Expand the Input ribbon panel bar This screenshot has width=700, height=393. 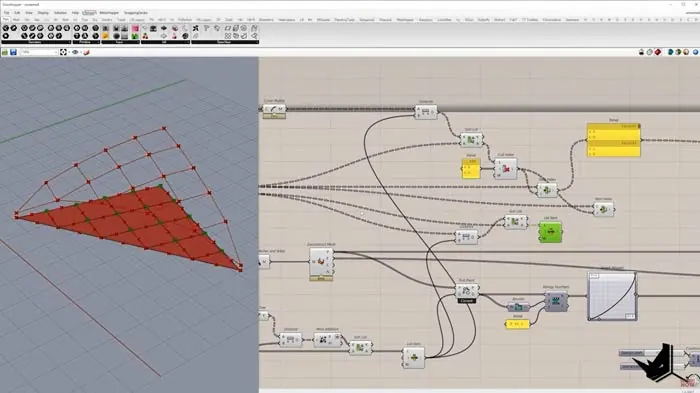click(121, 42)
